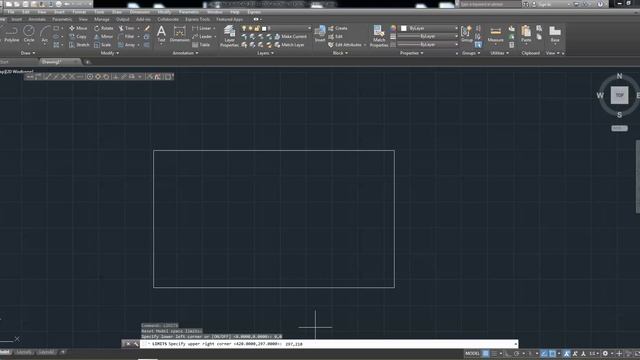Click the Scale tool

pos(102,44)
